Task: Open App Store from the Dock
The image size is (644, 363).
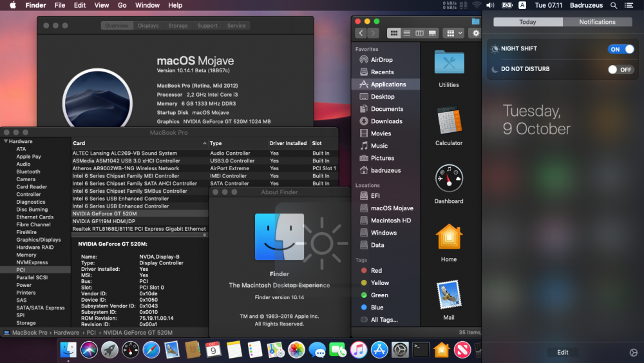Action: (x=379, y=350)
